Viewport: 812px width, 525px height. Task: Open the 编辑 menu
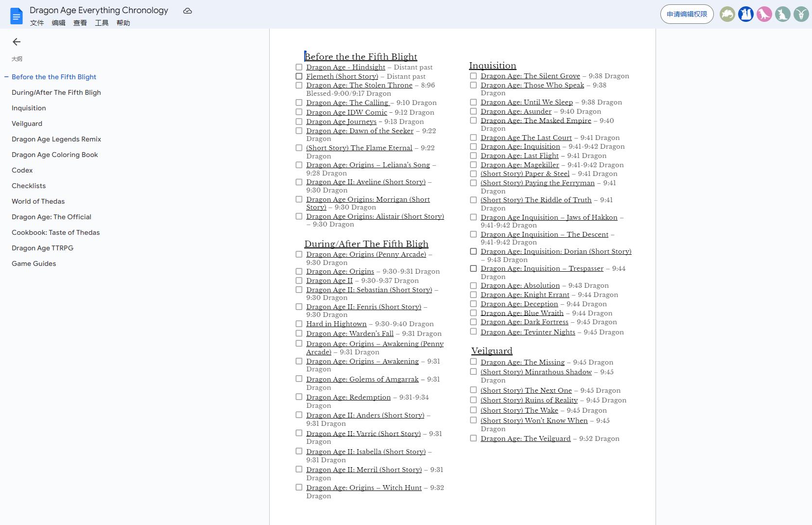(x=58, y=23)
